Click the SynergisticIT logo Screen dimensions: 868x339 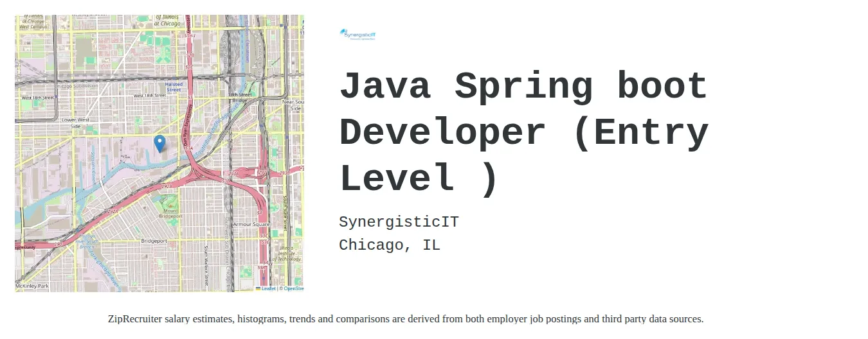pyautogui.click(x=358, y=35)
